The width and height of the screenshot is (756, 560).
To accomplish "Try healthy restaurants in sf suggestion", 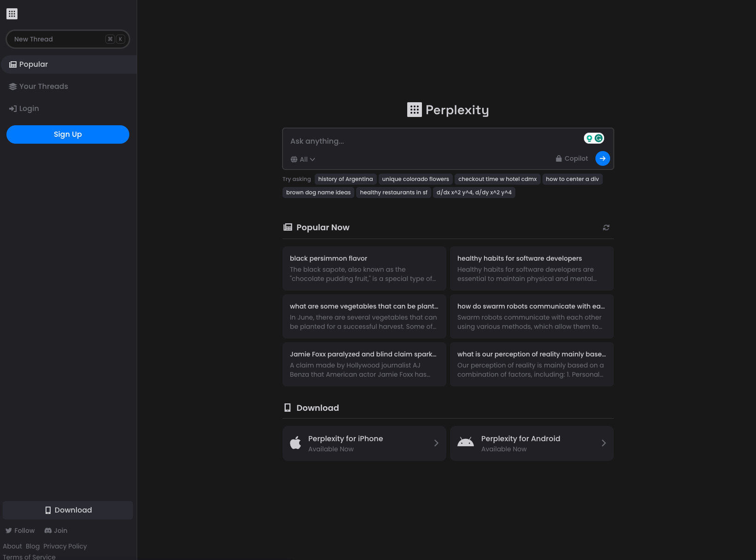I will (394, 192).
